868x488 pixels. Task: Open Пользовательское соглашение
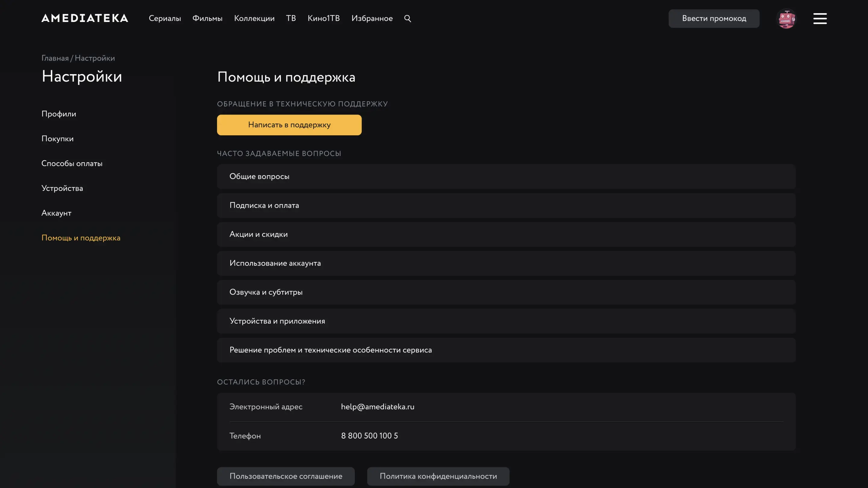click(286, 476)
